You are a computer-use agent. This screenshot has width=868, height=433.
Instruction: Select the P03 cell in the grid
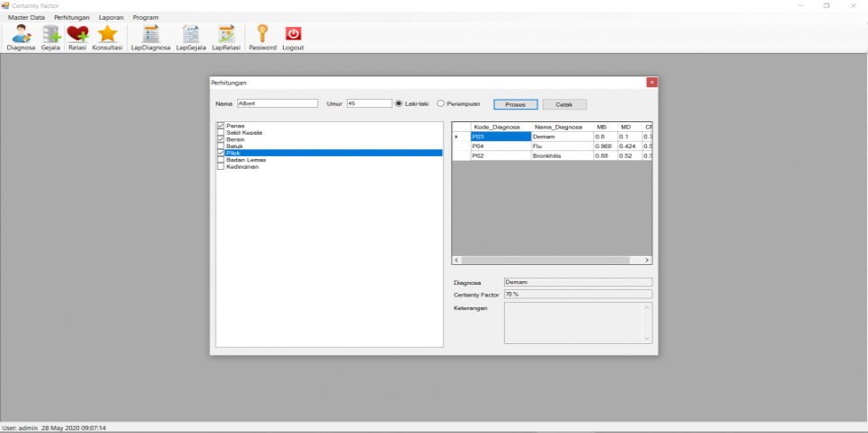501,137
